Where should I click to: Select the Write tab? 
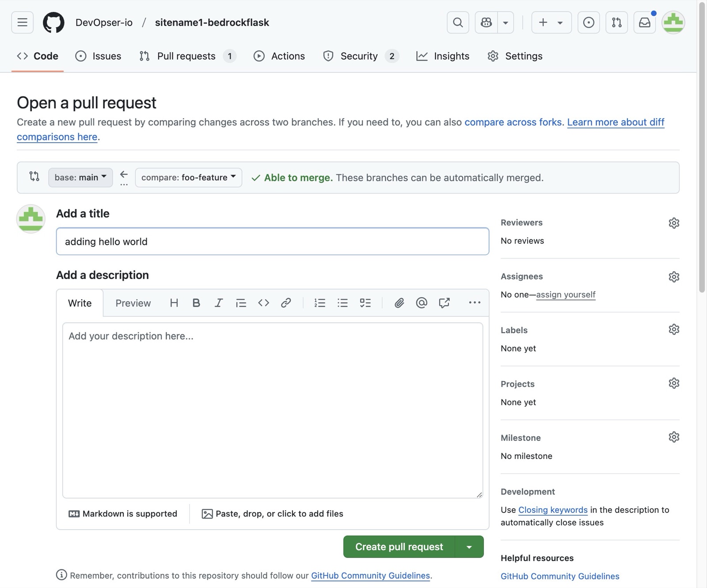click(80, 303)
